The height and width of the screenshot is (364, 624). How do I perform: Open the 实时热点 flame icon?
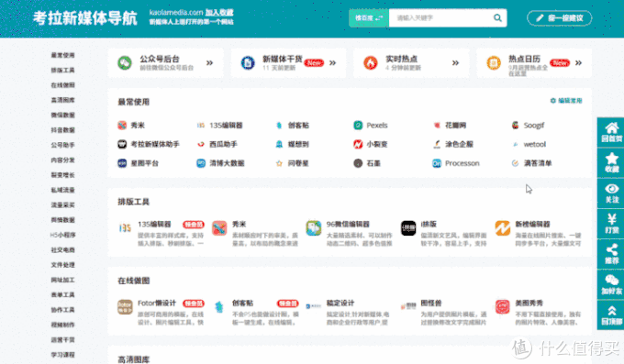[371, 63]
